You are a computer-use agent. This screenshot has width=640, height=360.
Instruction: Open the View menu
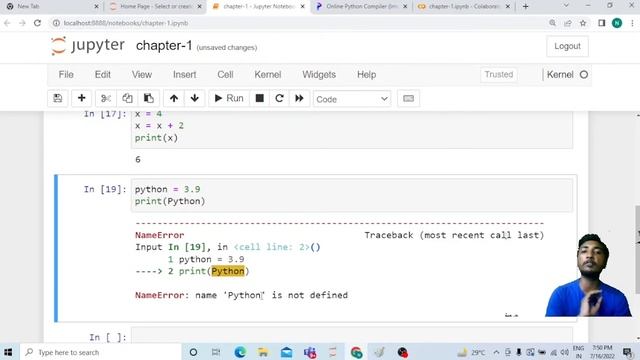[142, 75]
